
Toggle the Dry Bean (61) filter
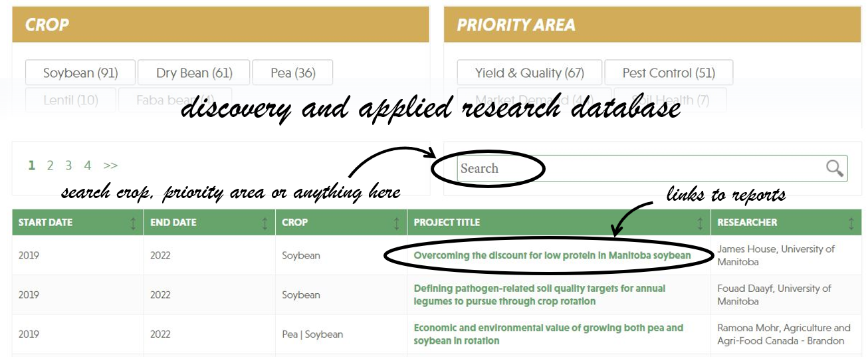point(194,73)
